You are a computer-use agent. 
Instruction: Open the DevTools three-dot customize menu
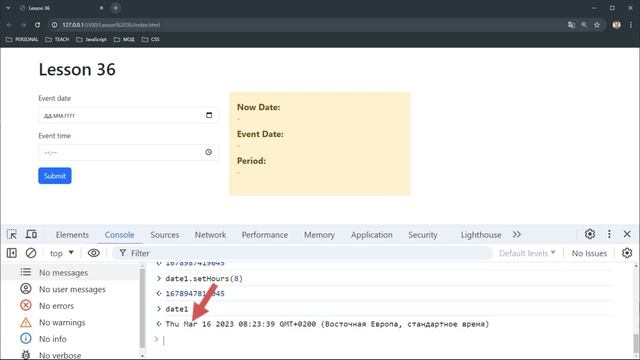pos(609,234)
